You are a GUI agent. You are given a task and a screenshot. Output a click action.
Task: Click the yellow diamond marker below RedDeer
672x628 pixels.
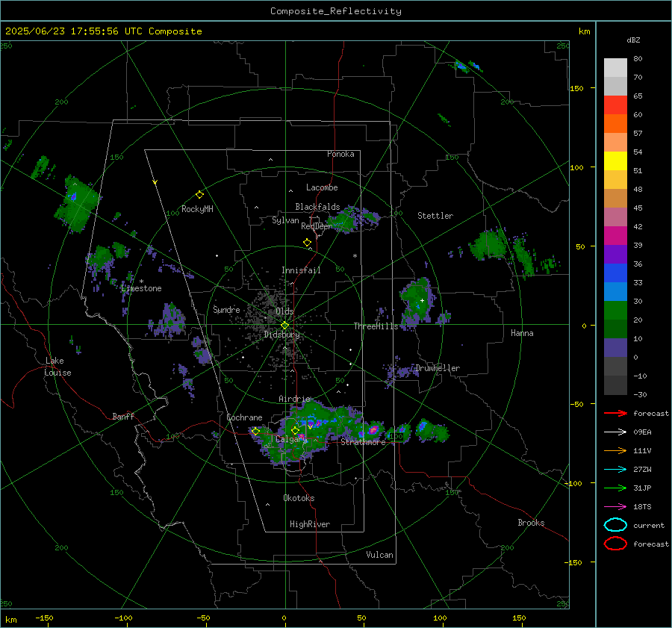(307, 243)
